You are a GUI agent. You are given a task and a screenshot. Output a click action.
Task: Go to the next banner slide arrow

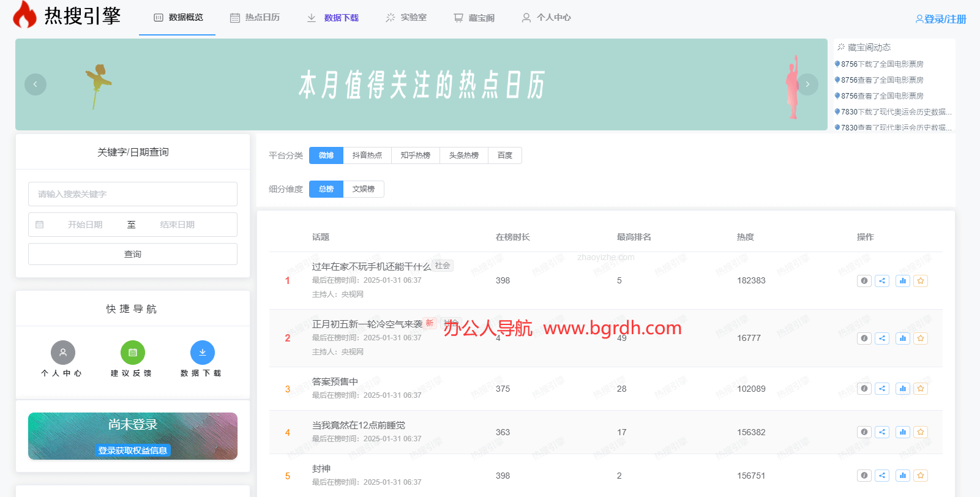click(x=807, y=84)
